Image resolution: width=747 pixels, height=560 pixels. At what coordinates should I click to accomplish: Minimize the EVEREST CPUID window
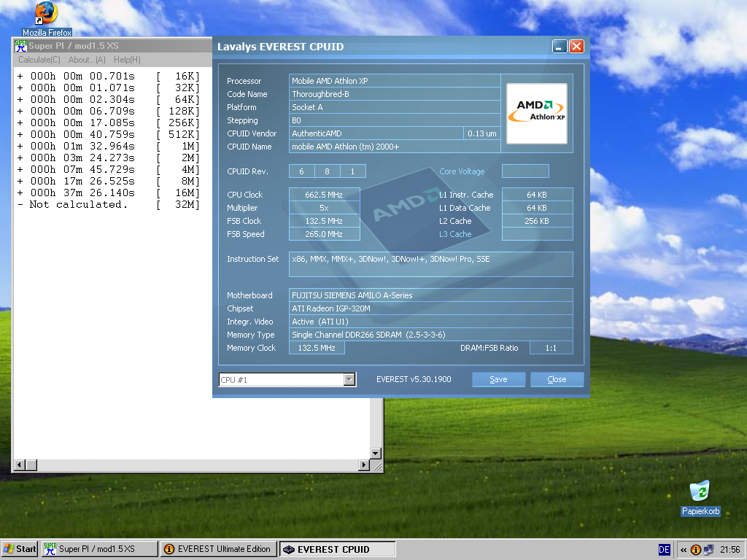[560, 46]
